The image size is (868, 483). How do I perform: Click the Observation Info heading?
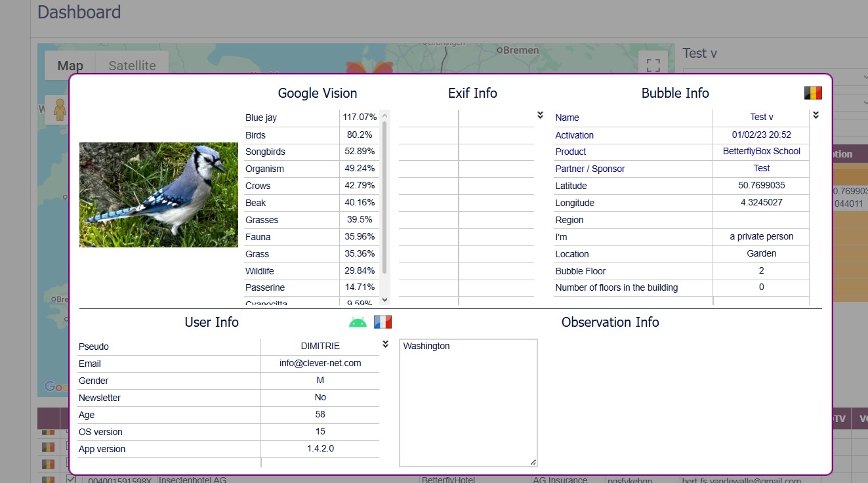[x=610, y=322]
